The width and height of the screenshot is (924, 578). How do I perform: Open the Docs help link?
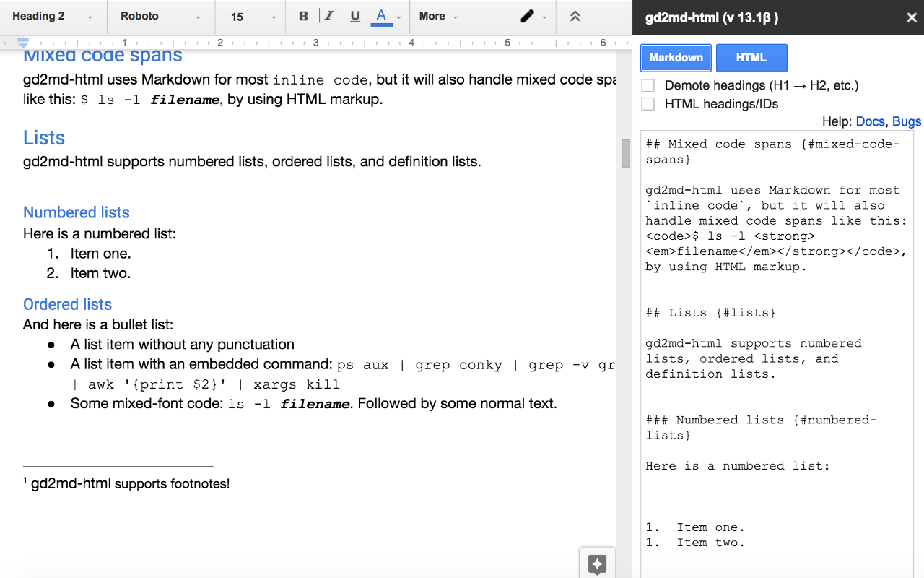click(x=869, y=121)
